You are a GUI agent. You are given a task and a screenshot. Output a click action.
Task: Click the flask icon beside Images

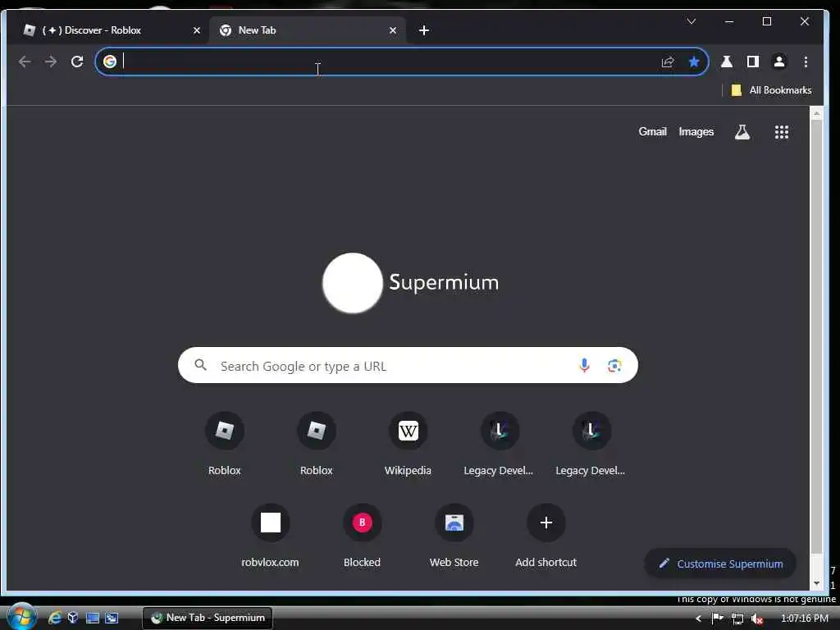pos(742,132)
